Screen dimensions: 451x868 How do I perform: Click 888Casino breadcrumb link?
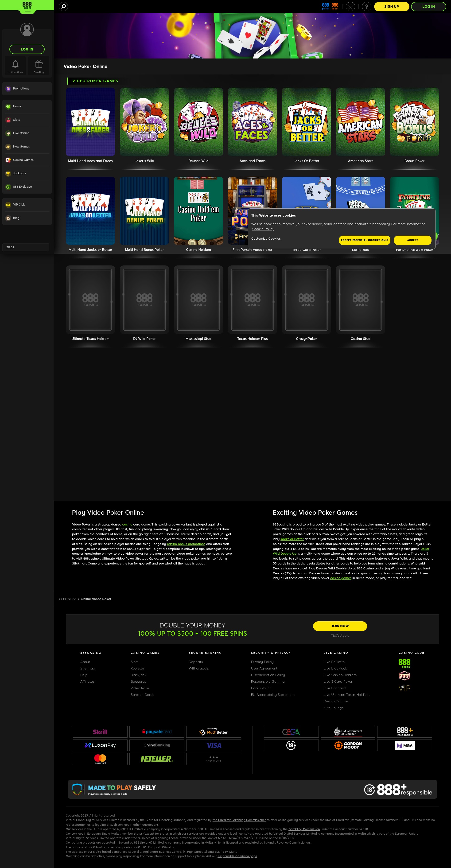pos(68,599)
